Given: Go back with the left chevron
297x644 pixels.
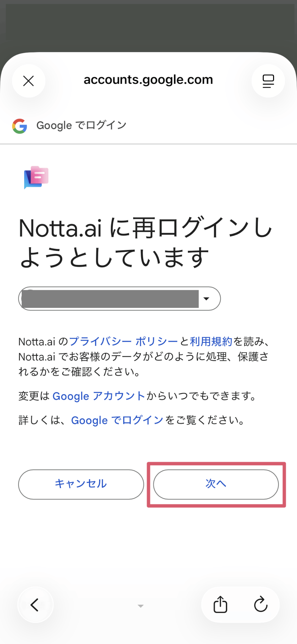Looking at the screenshot, I should (35, 604).
